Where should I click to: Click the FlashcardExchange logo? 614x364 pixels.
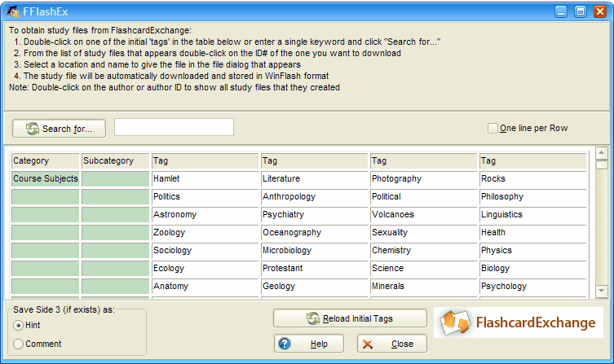click(x=519, y=322)
